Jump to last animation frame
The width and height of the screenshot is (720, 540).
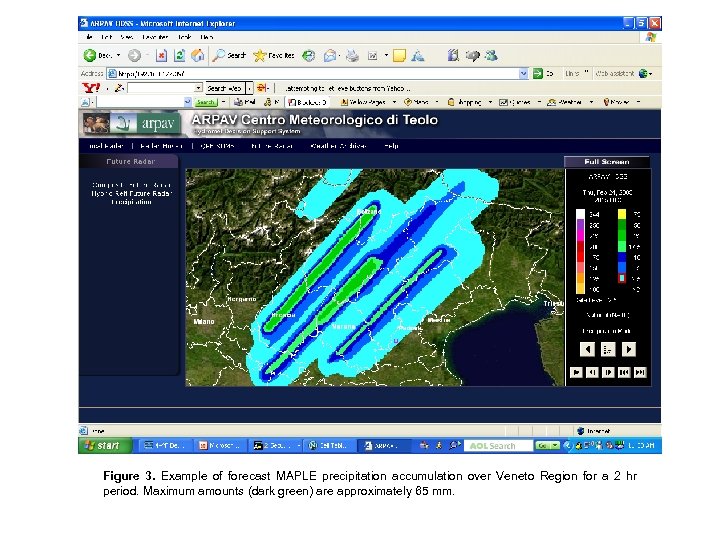(640, 372)
